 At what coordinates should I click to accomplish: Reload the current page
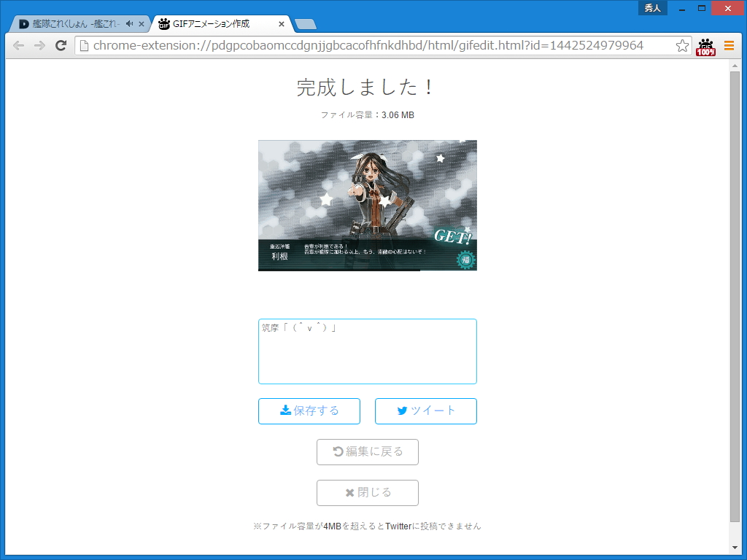pyautogui.click(x=61, y=45)
